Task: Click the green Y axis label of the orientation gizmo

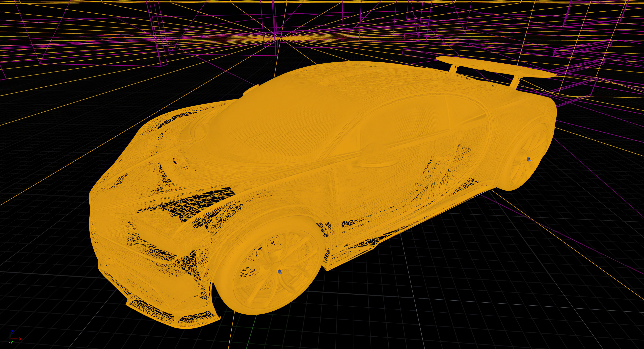Action: [12, 343]
